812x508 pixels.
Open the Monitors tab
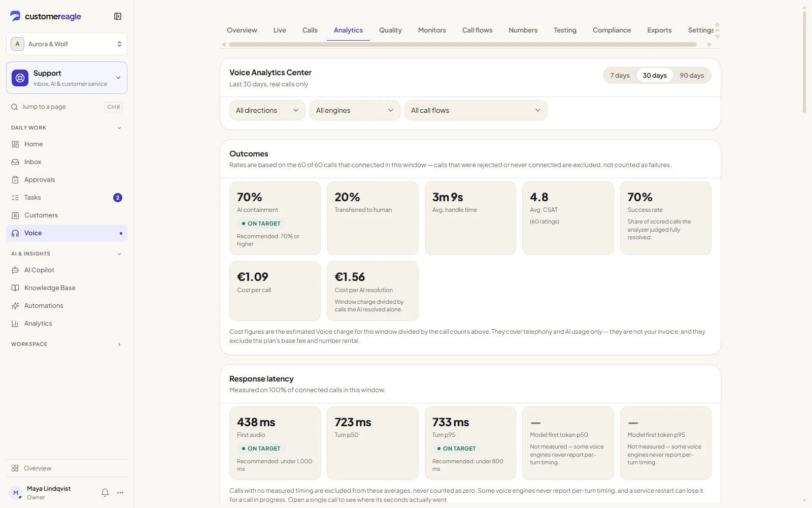point(432,30)
